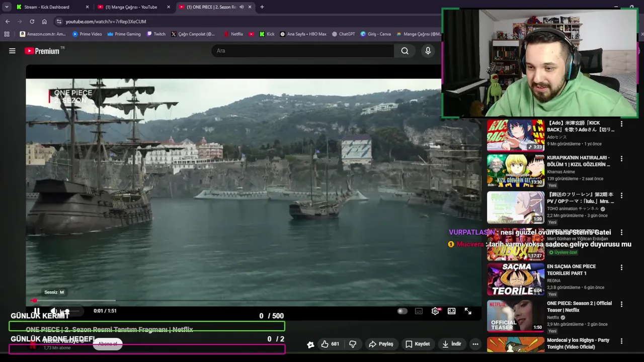The image size is (644, 362).
Task: Open YouTube icon bookmark beside Netflix
Action: point(251,34)
